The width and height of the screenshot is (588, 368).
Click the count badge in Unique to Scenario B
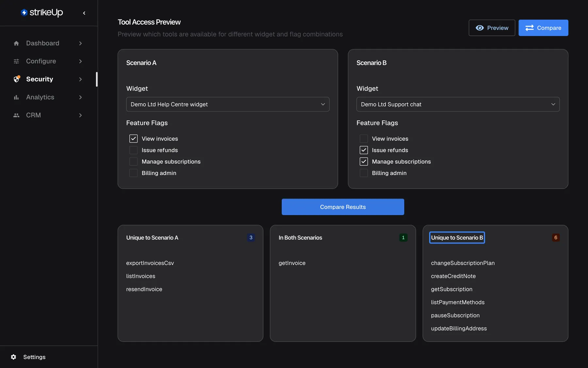coord(556,237)
